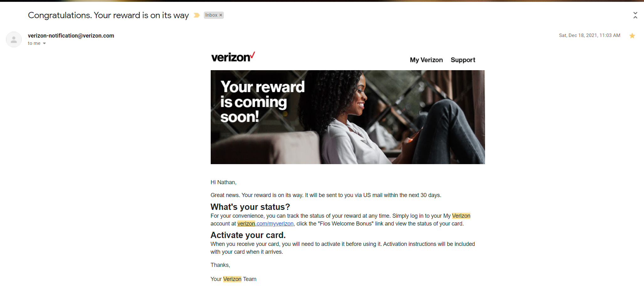Image resolution: width=644 pixels, height=291 pixels.
Task: Expand recipient details arrow next to 'to me'
Action: [44, 44]
